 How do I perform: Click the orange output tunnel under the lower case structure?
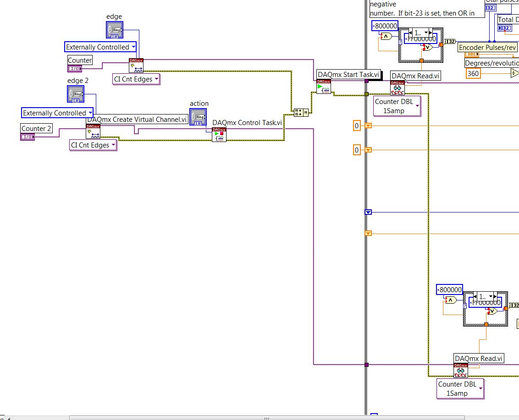coord(486,325)
